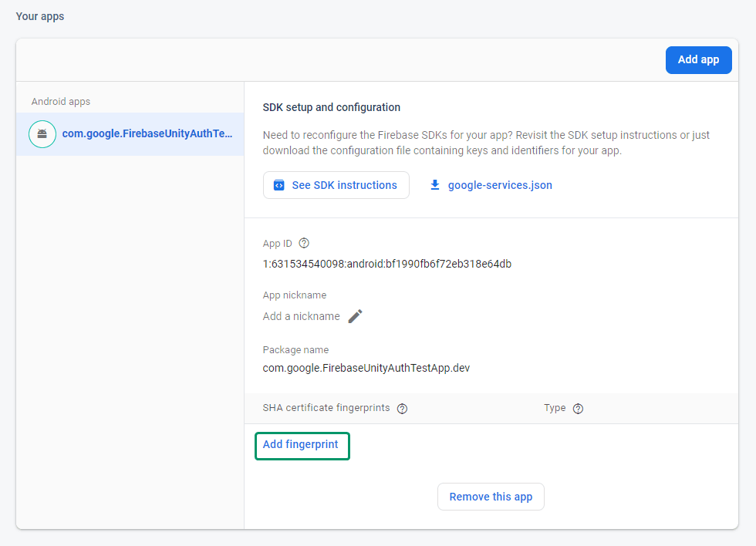Click the package name com.google.FirebaseUnityAuthTestApp.dev
This screenshot has height=546, width=756.
tap(366, 368)
